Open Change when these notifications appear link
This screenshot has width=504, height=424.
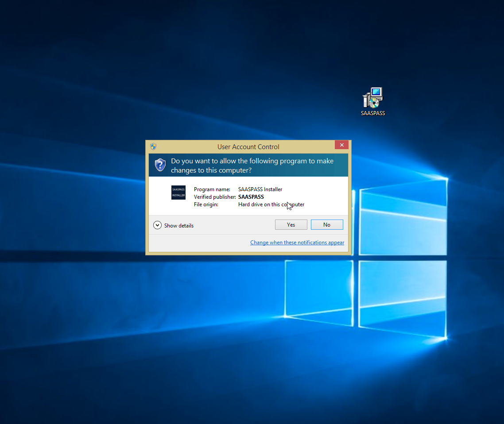(x=297, y=243)
